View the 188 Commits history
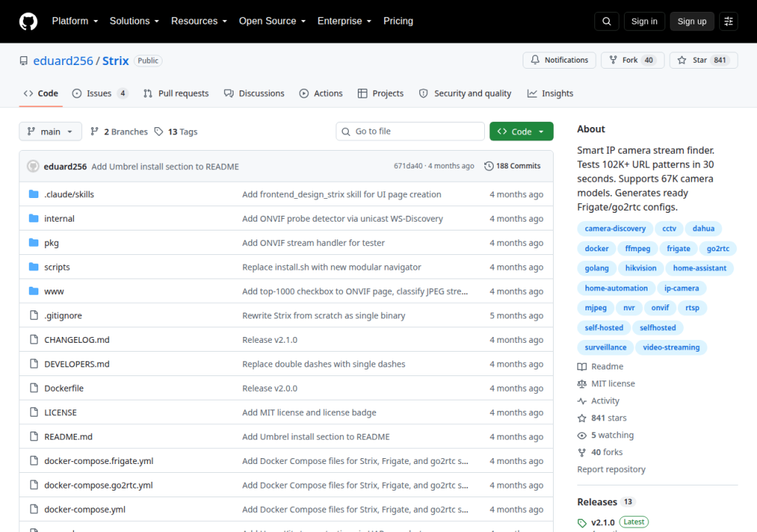Image resolution: width=757 pixels, height=532 pixels. 512,166
